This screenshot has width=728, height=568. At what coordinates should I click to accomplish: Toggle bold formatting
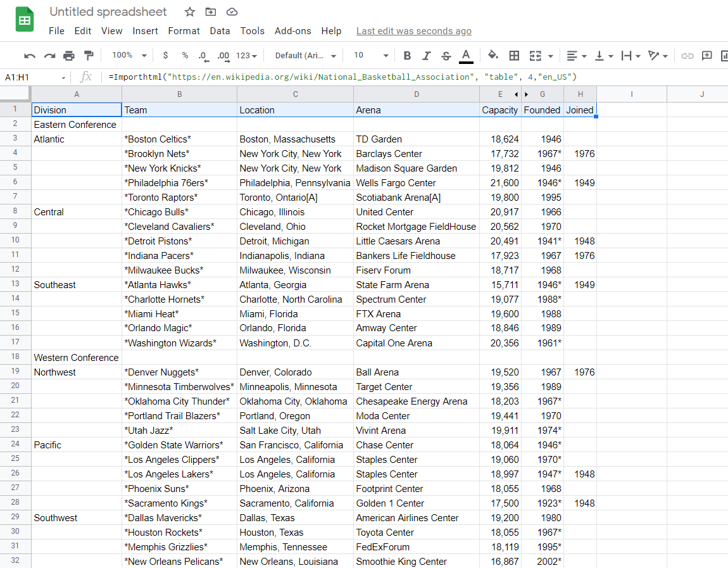(x=407, y=56)
